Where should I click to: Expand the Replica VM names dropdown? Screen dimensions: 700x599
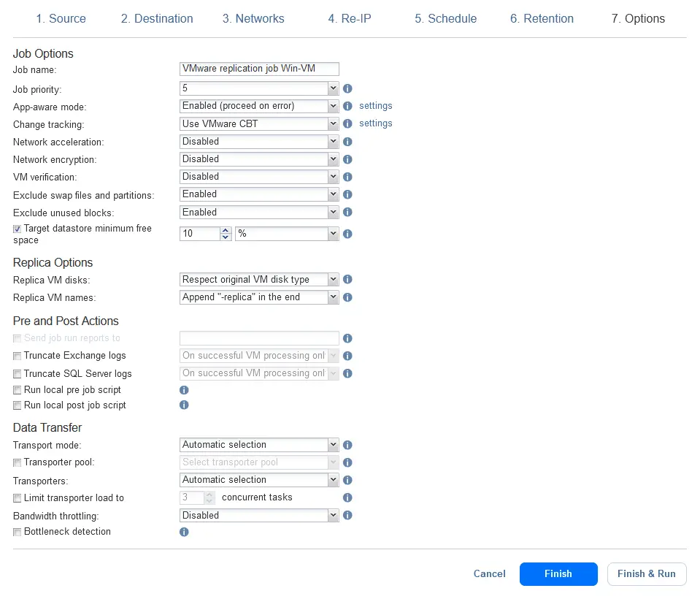click(259, 297)
